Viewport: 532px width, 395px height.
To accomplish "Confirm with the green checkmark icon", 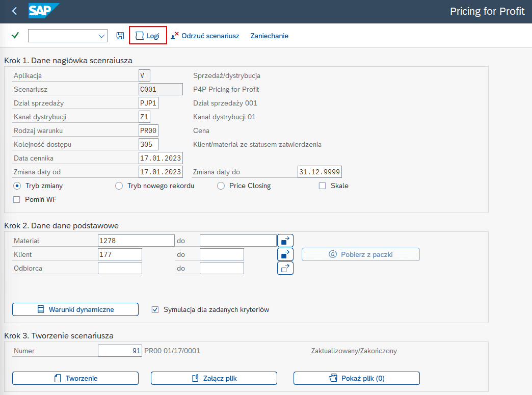I will click(x=15, y=35).
